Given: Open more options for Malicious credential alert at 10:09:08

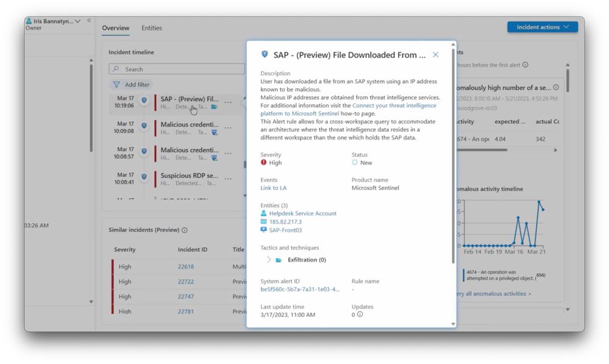Looking at the screenshot, I should tap(229, 128).
